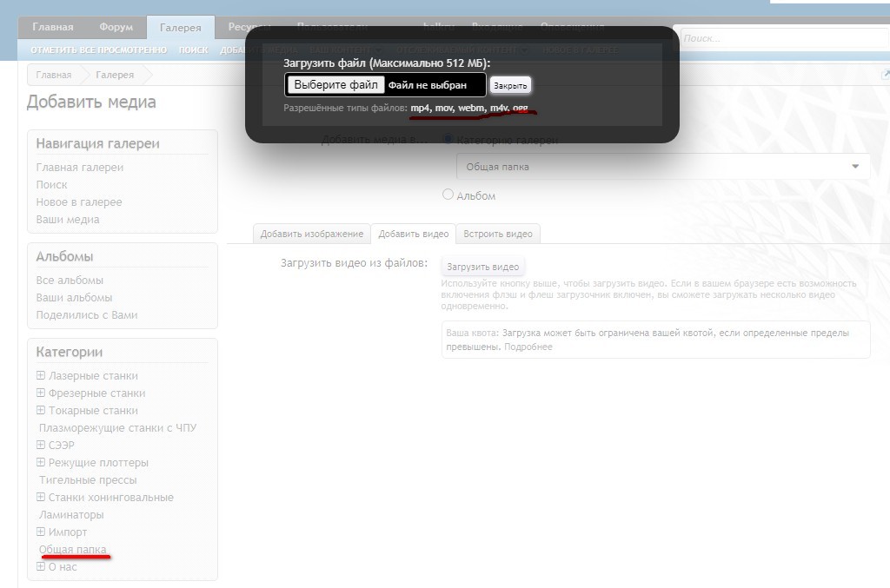
Task: Open Токарные станки category link
Action: pos(93,411)
